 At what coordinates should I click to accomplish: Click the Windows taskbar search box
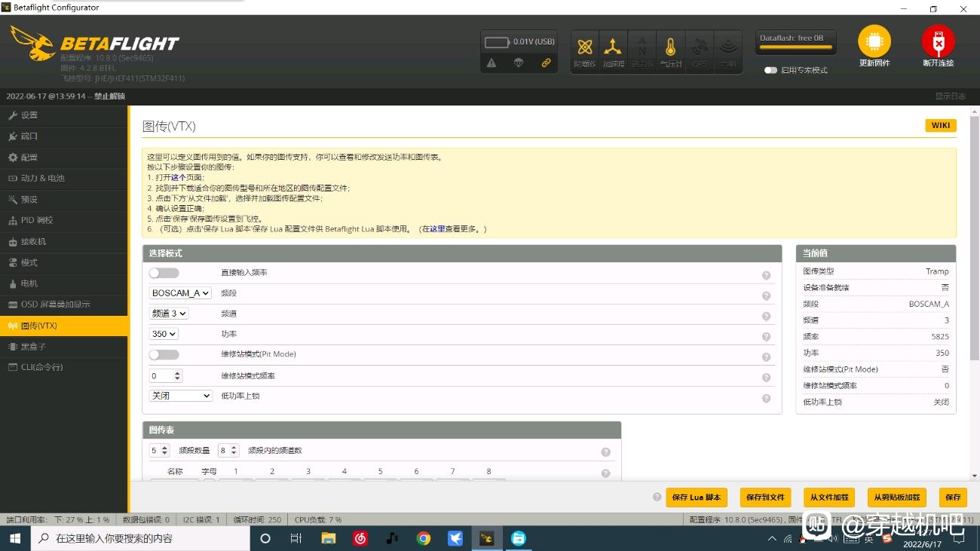pyautogui.click(x=140, y=538)
